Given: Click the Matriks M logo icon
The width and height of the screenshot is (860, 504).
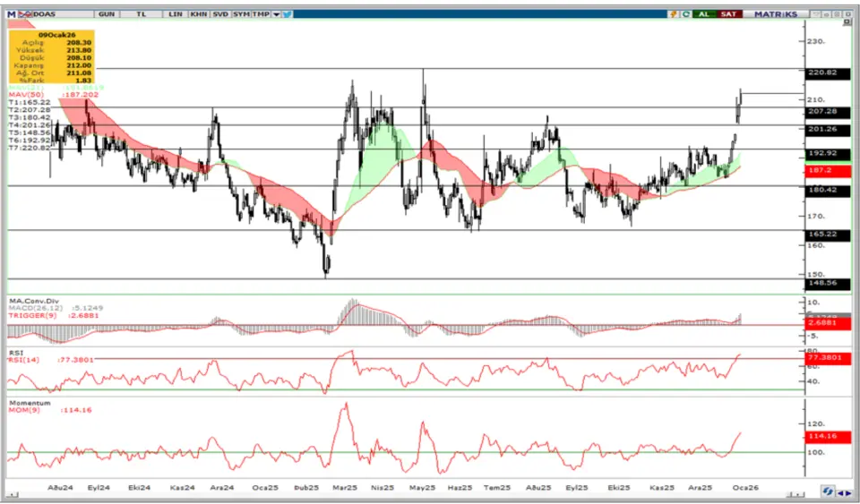Looking at the screenshot, I should click(x=12, y=14).
